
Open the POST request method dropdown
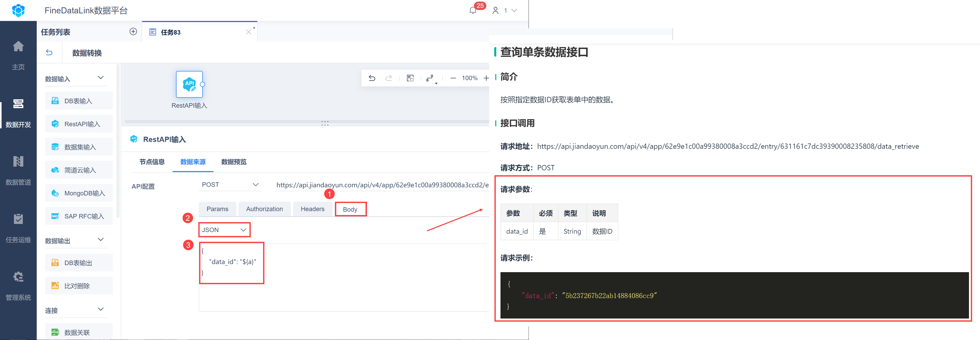(230, 185)
